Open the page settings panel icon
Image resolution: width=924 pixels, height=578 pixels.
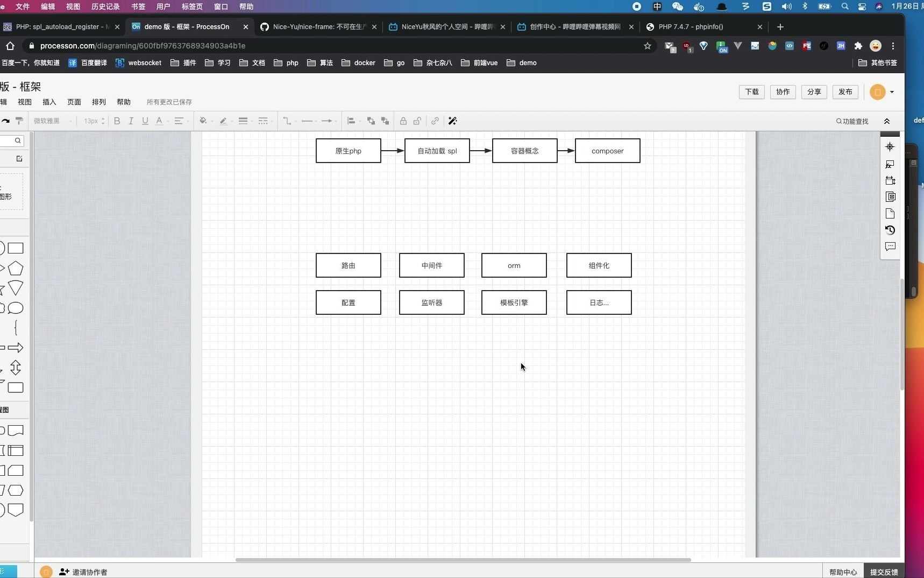tap(890, 213)
